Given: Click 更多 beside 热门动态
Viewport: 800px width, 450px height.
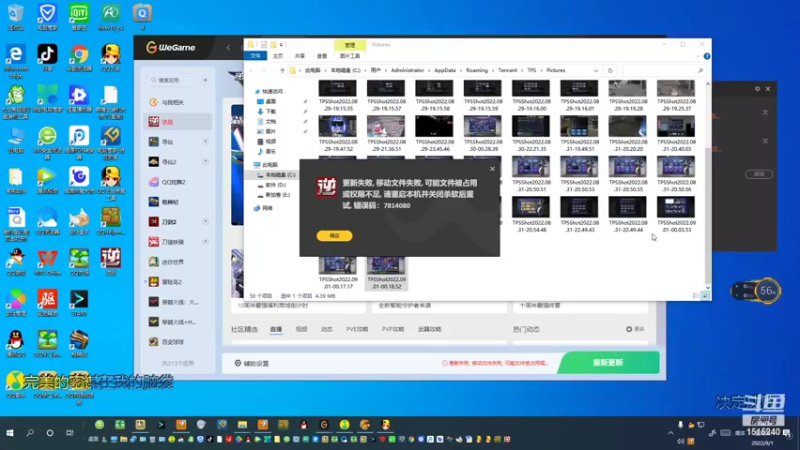Looking at the screenshot, I should click(x=636, y=330).
